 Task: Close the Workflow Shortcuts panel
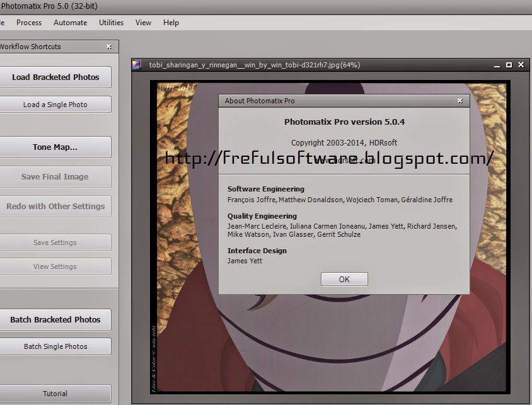[109, 47]
